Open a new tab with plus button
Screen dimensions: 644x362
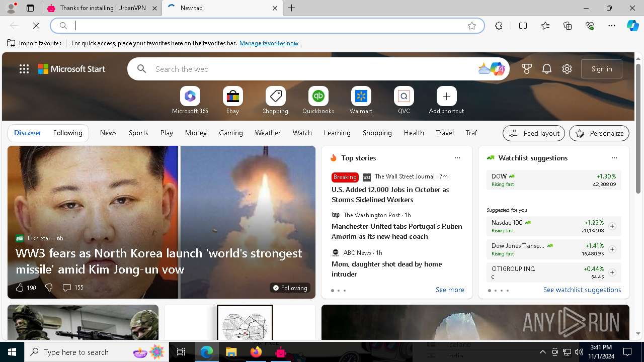click(292, 8)
